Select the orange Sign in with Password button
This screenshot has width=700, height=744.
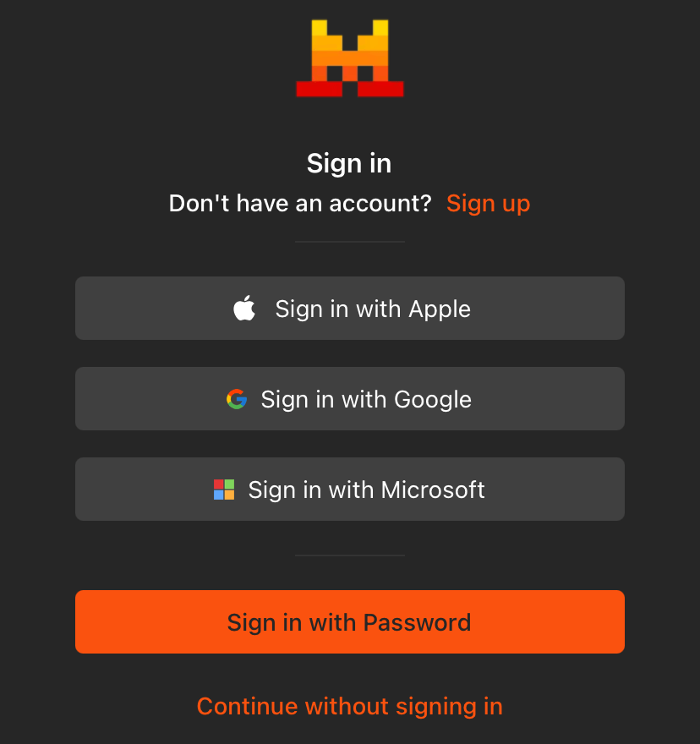pyautogui.click(x=350, y=621)
